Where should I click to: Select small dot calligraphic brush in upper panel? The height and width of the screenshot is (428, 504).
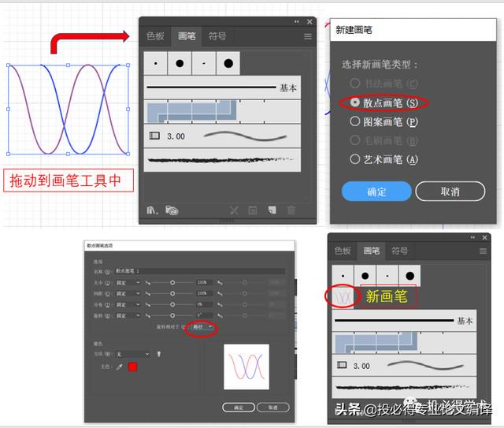coord(156,63)
